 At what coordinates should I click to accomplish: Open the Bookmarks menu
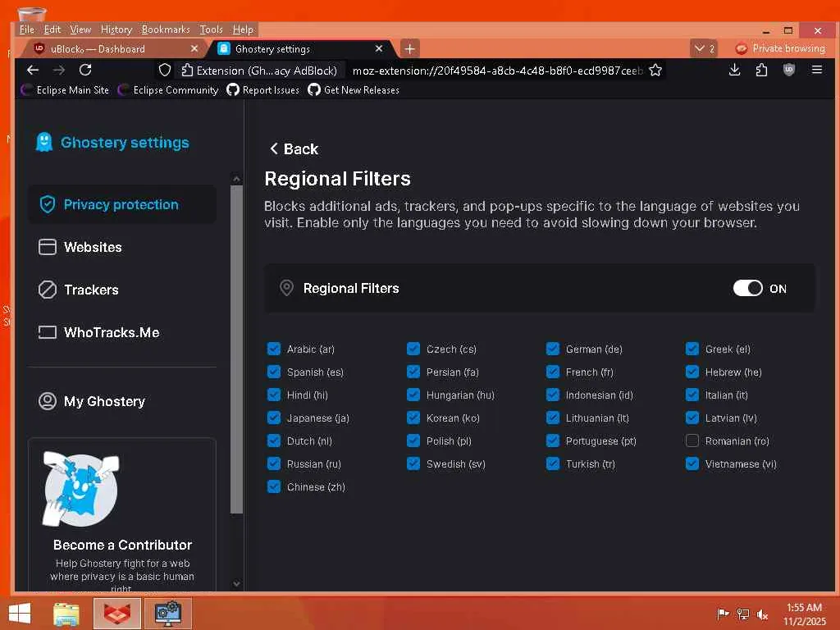pos(166,30)
